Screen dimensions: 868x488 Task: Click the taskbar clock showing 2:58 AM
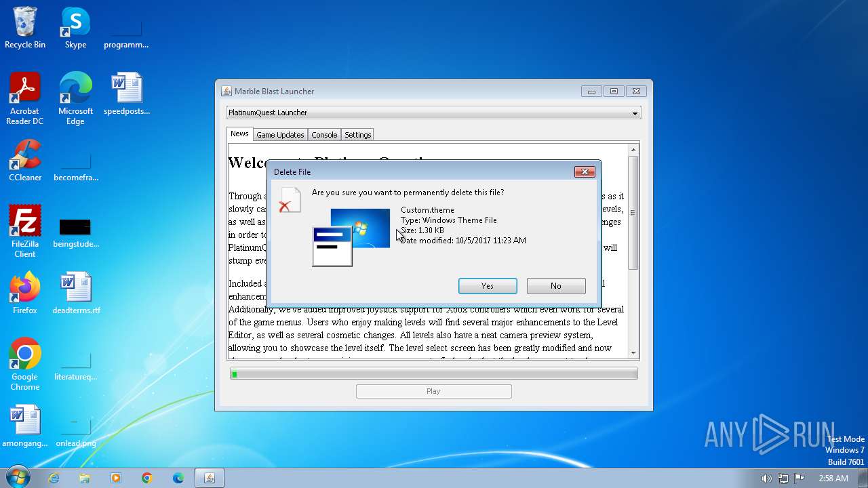[x=833, y=479]
